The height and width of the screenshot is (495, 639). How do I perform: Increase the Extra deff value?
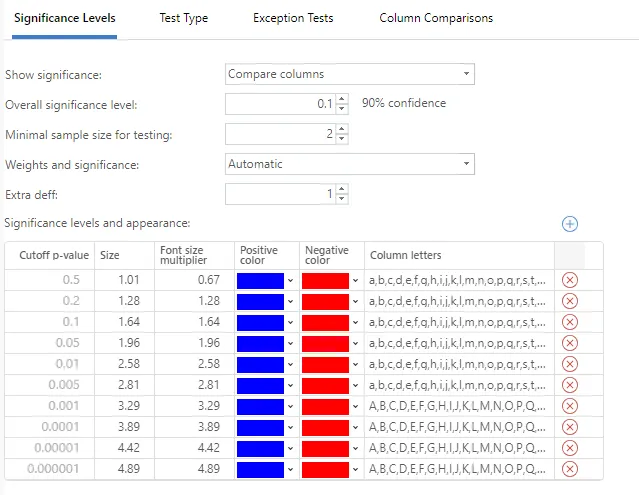(342, 189)
